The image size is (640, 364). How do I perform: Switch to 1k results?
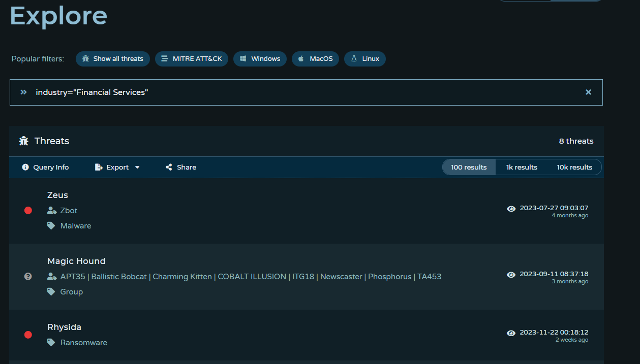pyautogui.click(x=522, y=167)
